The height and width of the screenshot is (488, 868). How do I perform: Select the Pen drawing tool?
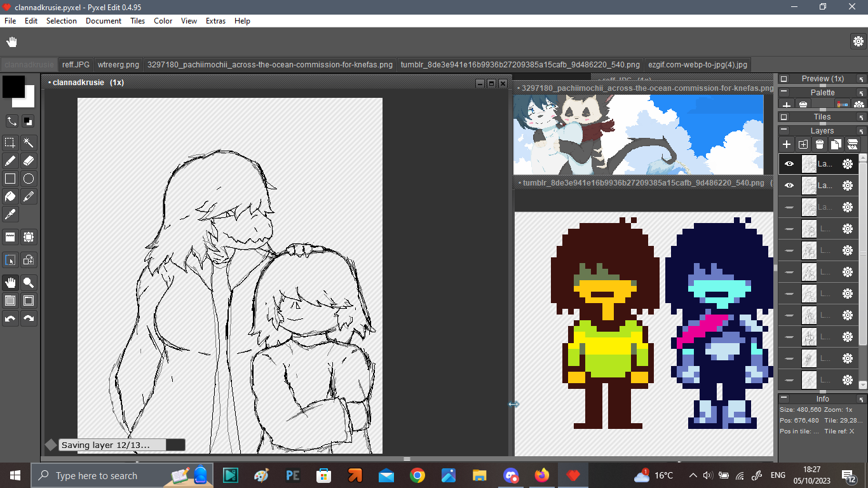pos(10,161)
